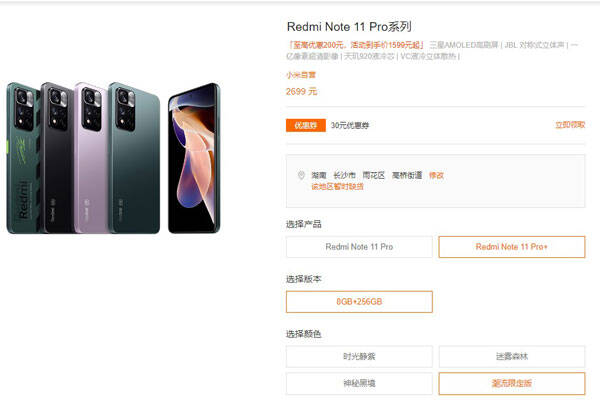
Task: Click 立即领取 to claim the coupon
Action: tap(570, 125)
